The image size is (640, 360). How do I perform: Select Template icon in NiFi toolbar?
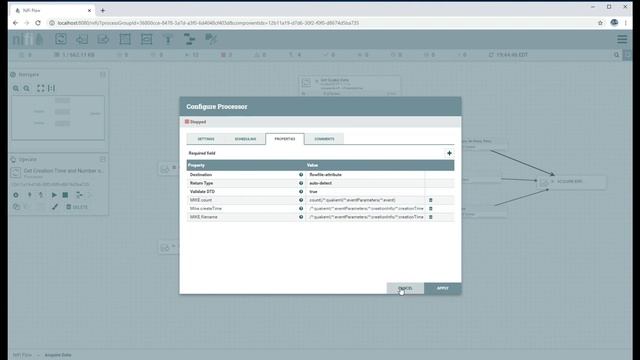pos(189,39)
